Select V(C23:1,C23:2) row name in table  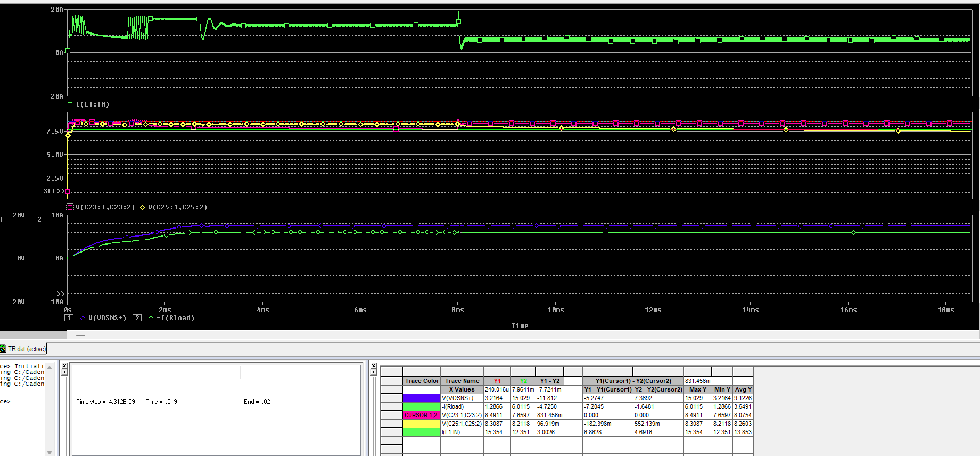462,415
